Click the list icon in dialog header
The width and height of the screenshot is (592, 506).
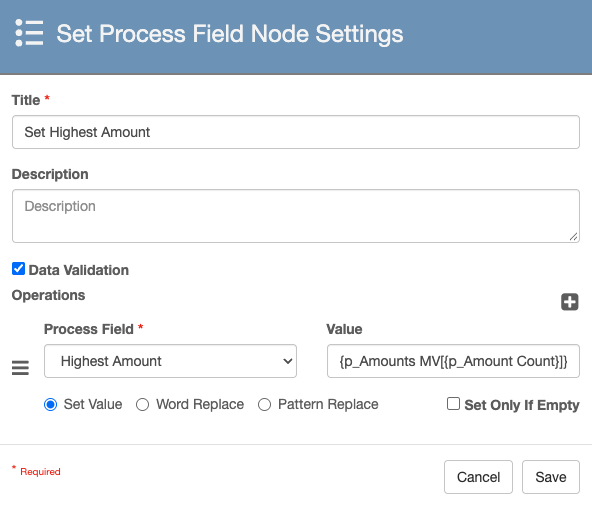(x=29, y=33)
